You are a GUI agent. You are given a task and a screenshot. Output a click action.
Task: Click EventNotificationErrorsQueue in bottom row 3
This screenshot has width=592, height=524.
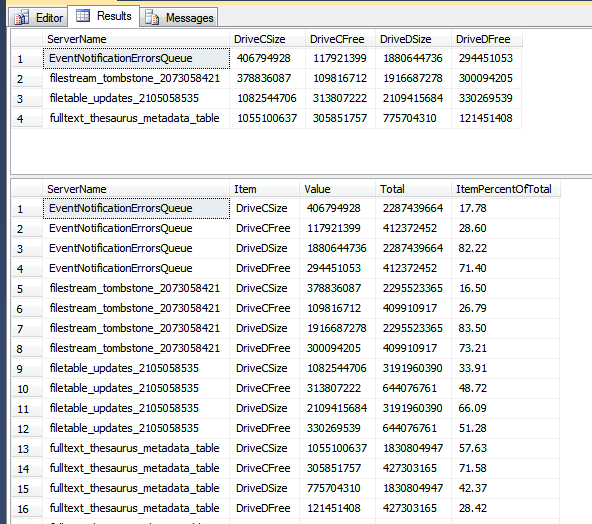coord(136,248)
